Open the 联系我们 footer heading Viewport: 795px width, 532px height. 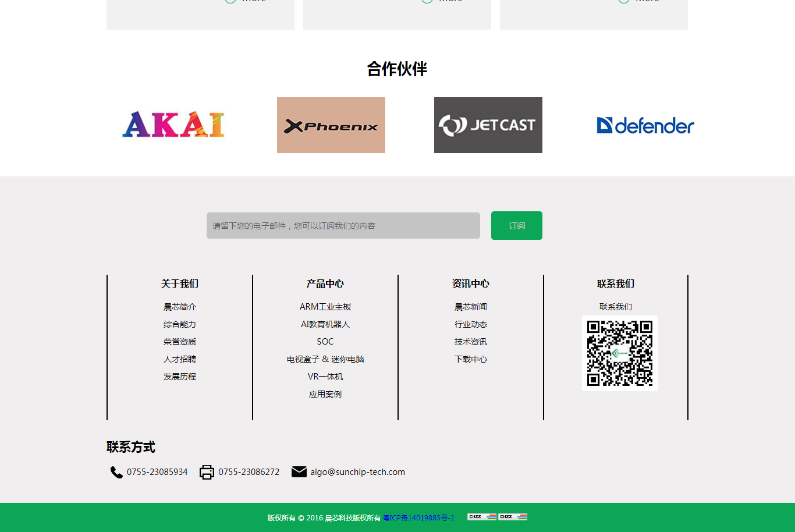[x=616, y=283]
